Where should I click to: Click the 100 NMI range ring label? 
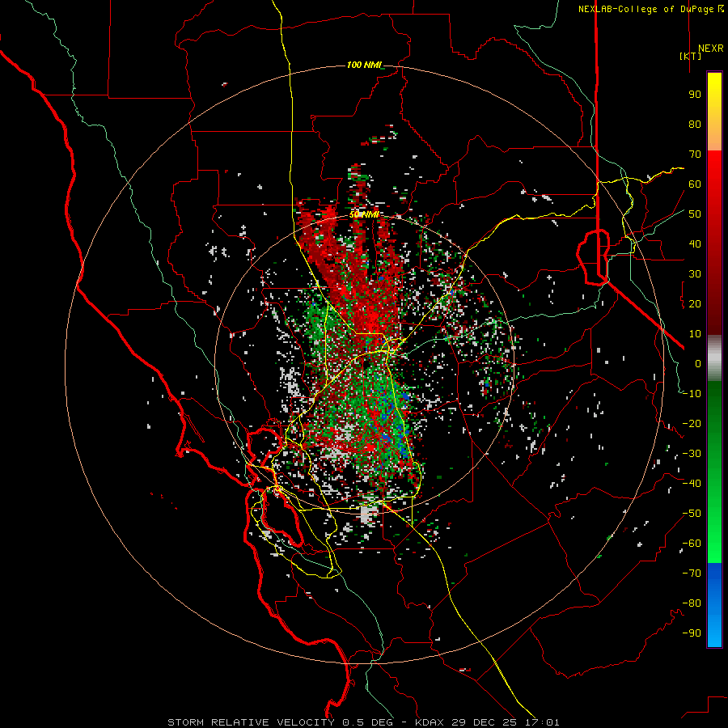coord(365,65)
